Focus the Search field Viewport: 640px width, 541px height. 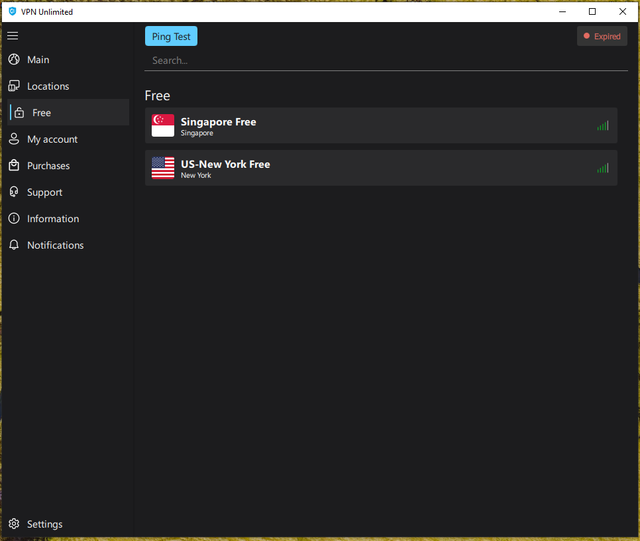pyautogui.click(x=386, y=61)
